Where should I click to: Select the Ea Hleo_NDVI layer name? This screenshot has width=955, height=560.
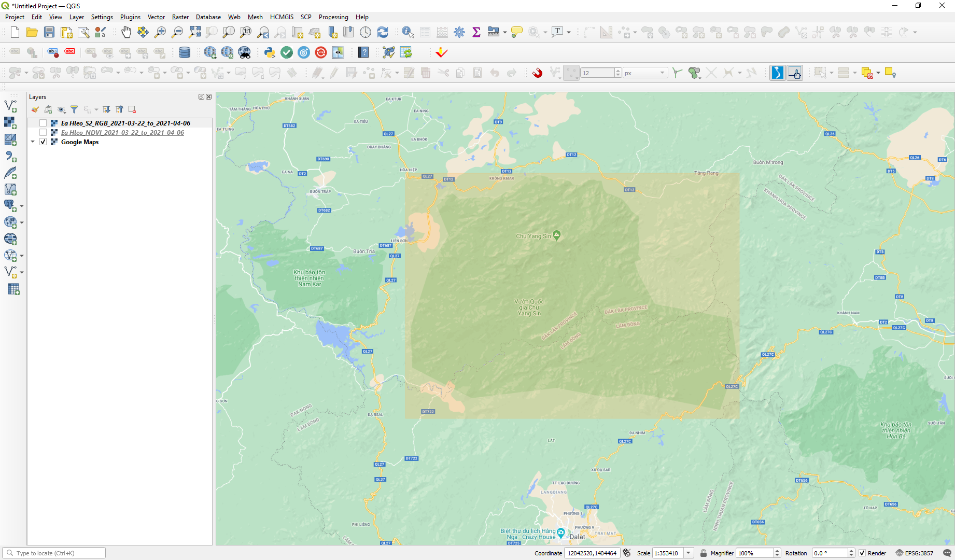[122, 133]
